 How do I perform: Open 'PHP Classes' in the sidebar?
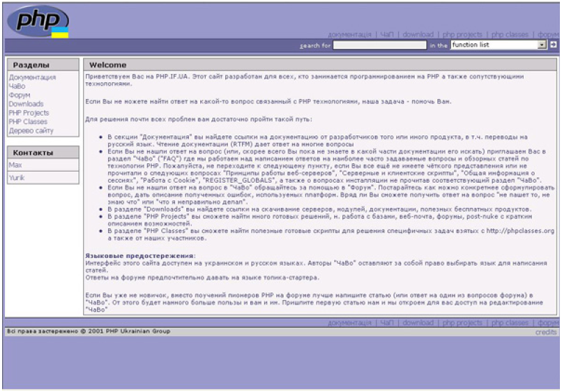click(28, 121)
